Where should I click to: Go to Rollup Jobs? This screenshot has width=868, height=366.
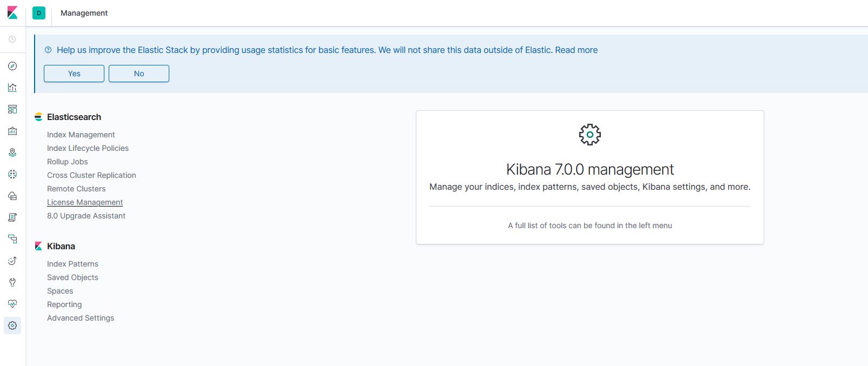click(x=67, y=162)
